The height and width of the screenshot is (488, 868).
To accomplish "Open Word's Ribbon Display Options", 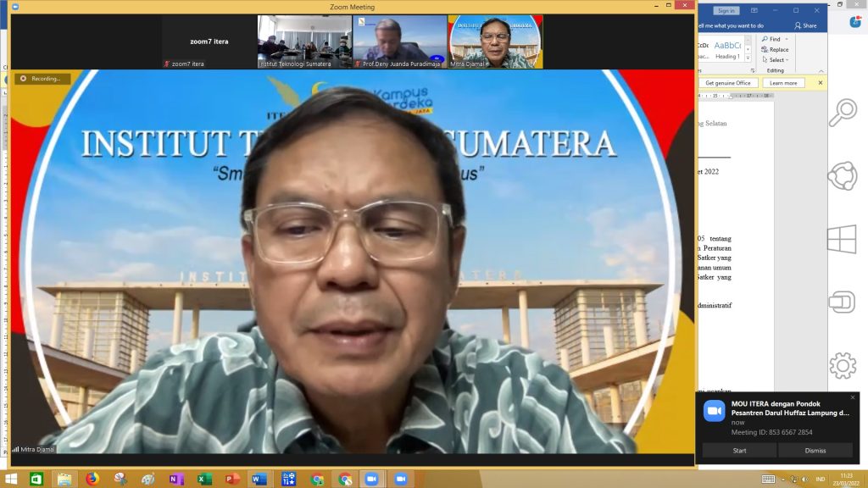I will point(754,10).
